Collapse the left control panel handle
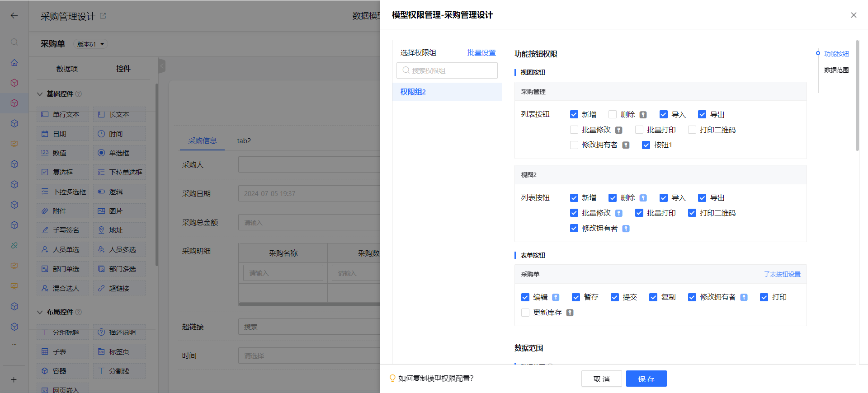Viewport: 868px width, 393px height. (x=162, y=66)
